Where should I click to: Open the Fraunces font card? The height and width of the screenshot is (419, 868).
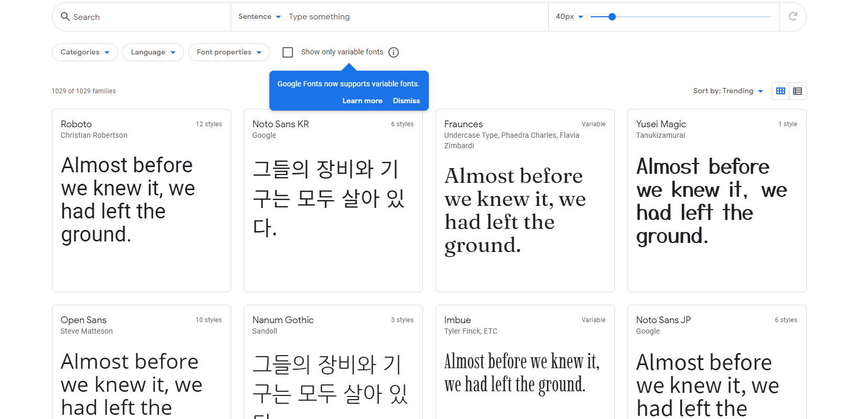pos(525,201)
